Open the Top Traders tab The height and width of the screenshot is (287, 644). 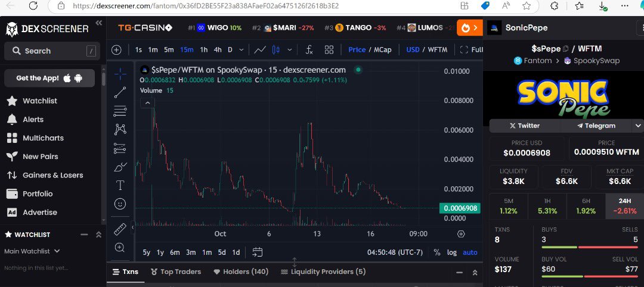pos(176,272)
